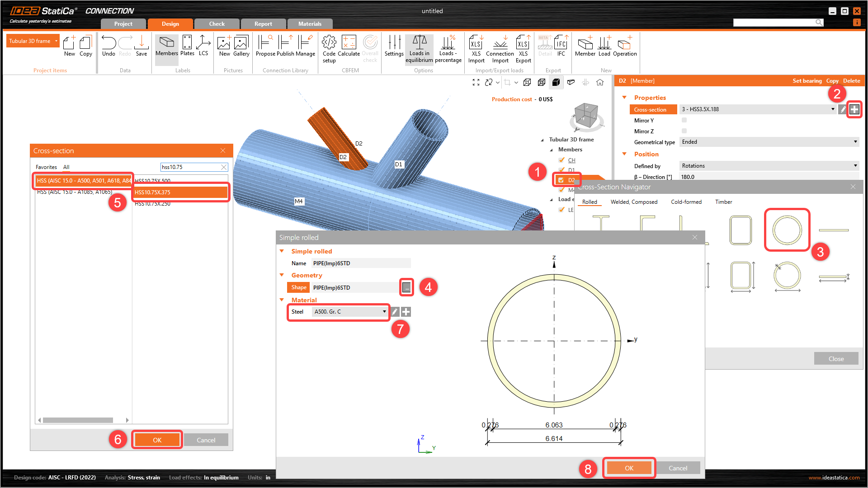Enable the Mirror Z checkbox
868x488 pixels.
coord(684,131)
